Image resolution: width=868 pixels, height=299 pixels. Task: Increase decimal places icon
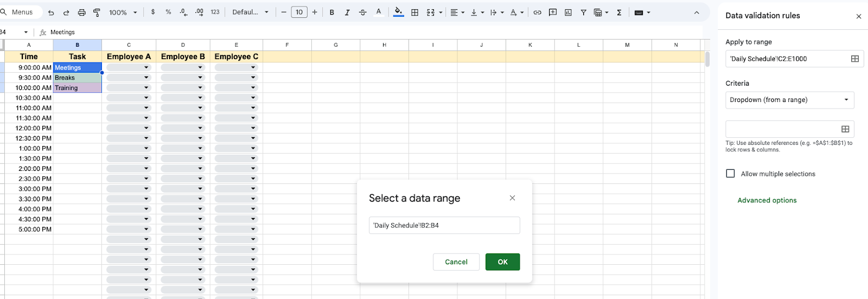[199, 12]
